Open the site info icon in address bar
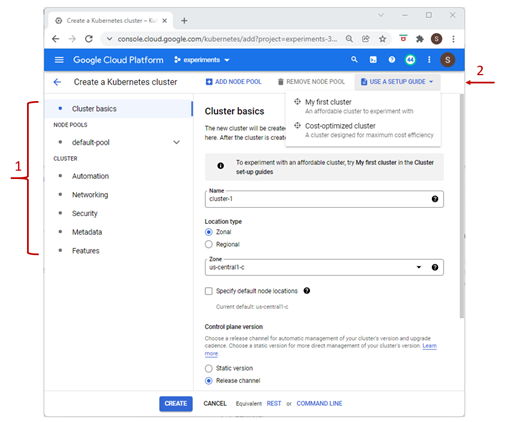The width and height of the screenshot is (506, 422). (x=109, y=39)
